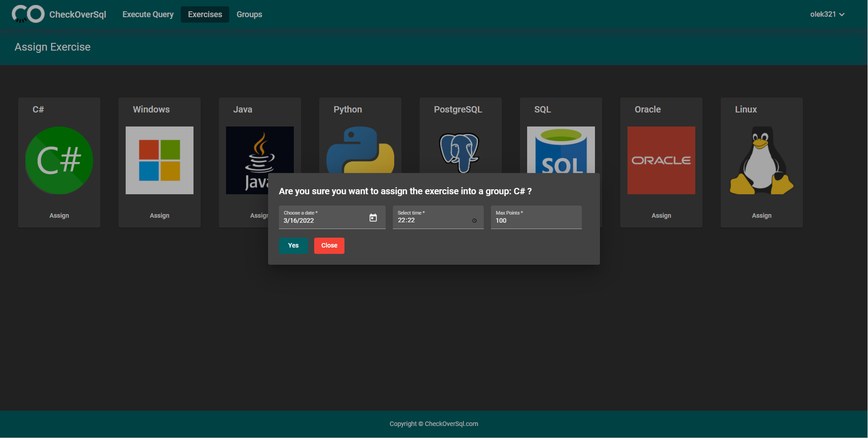868x440 pixels.
Task: Click the Linux penguin icon
Action: point(761,160)
